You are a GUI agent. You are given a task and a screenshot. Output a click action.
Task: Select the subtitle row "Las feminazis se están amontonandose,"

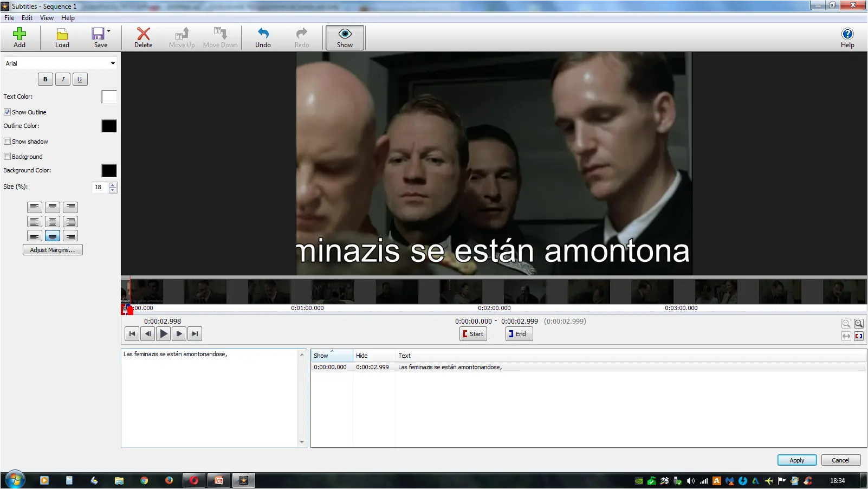588,367
